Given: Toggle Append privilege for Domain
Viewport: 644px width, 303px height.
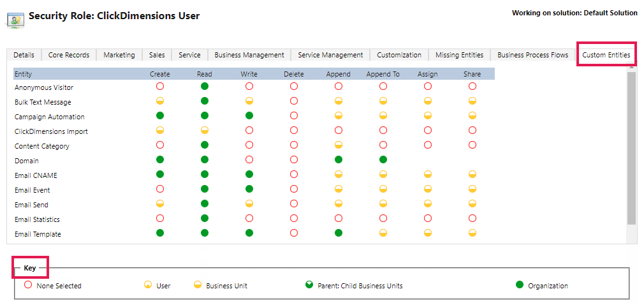Looking at the screenshot, I should [339, 159].
